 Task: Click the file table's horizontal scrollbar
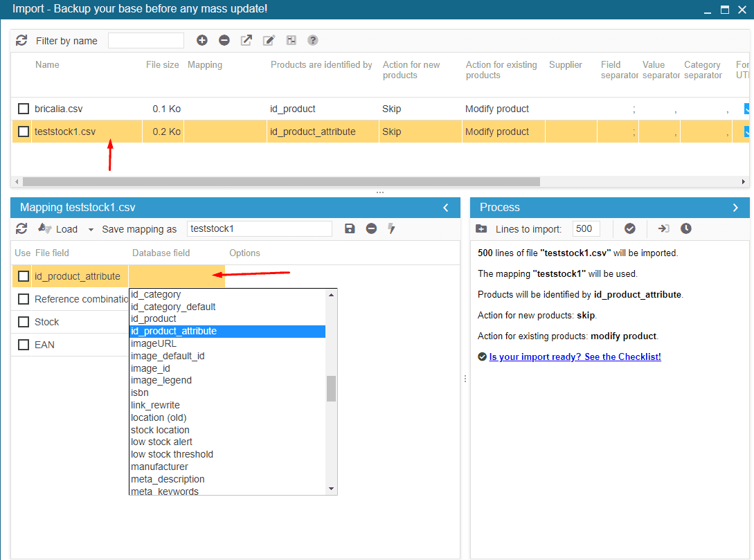click(281, 181)
